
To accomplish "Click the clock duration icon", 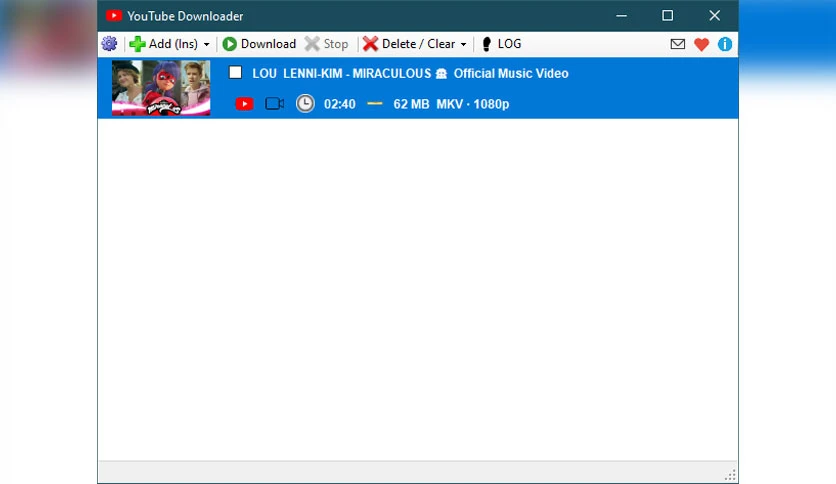I will coord(305,103).
